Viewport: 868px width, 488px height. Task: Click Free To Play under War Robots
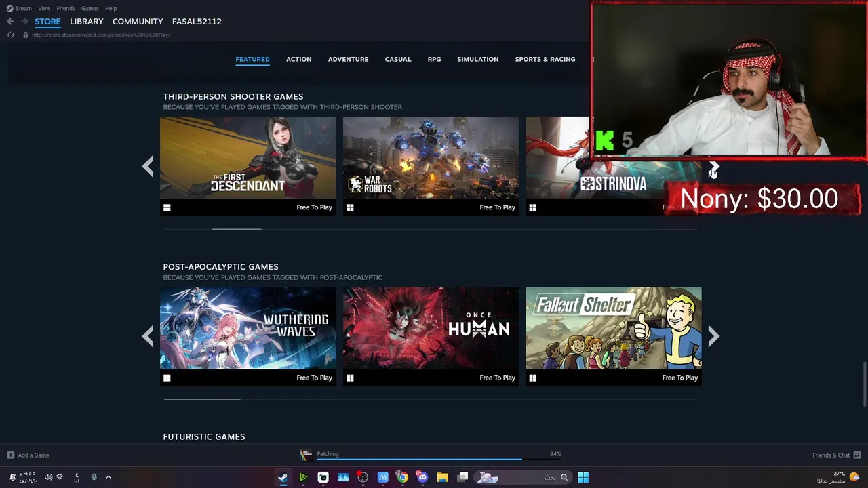497,207
